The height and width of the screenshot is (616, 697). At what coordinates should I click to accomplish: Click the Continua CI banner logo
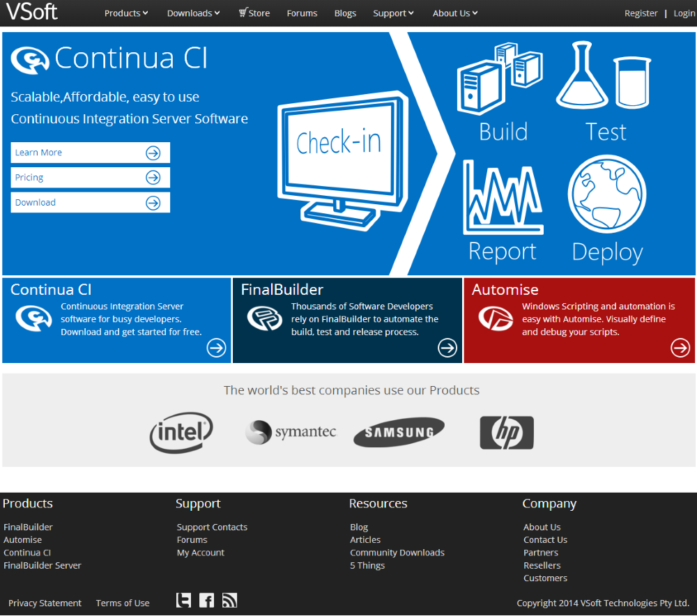tap(30, 60)
